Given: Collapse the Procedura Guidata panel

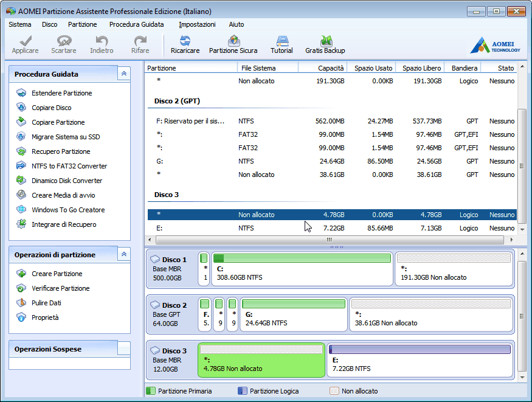Looking at the screenshot, I should click(123, 74).
